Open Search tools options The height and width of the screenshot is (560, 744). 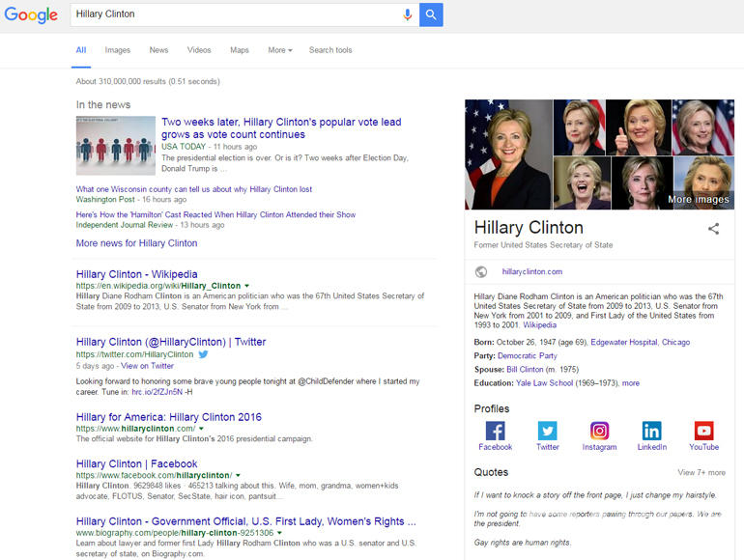(x=330, y=50)
